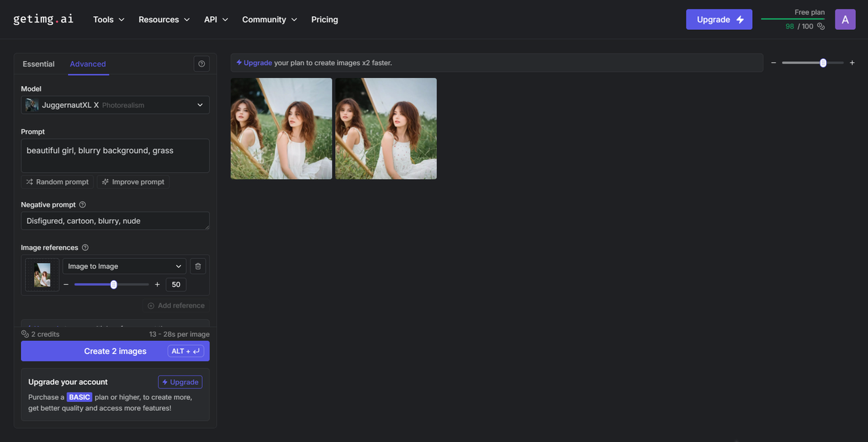Open the Tools dropdown menu

(109, 20)
